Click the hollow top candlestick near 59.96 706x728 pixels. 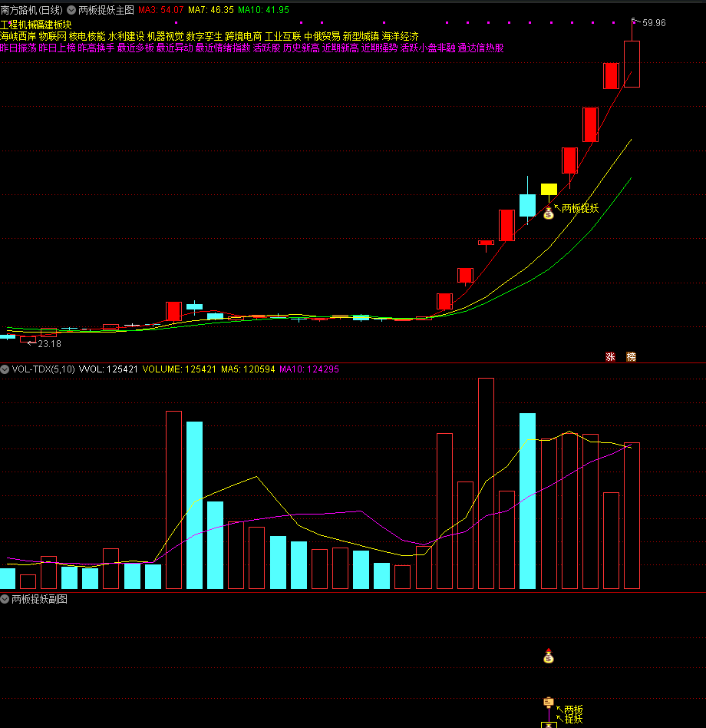[x=632, y=64]
